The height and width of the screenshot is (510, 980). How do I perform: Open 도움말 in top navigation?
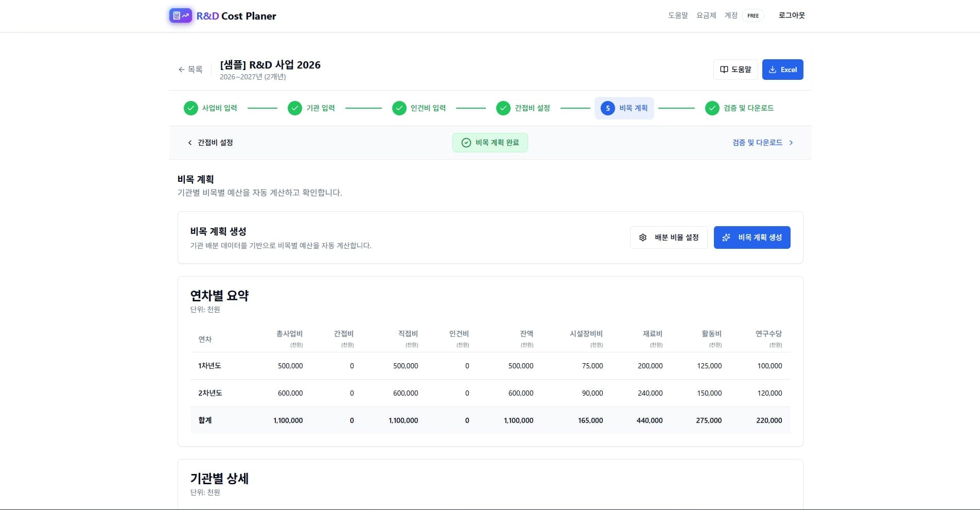tap(678, 15)
